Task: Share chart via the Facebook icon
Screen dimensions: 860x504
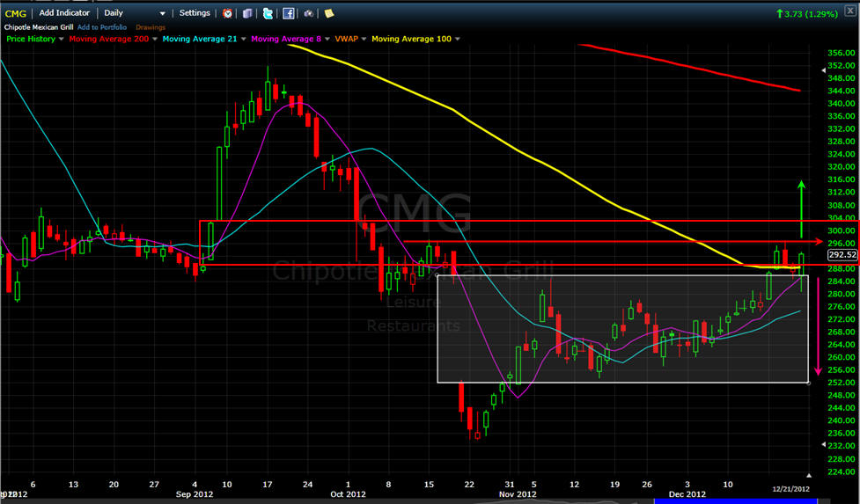Action: (x=288, y=13)
